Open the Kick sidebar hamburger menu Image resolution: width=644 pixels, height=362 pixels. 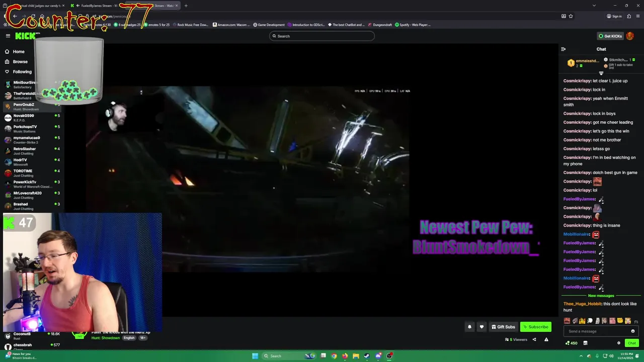coord(8,36)
